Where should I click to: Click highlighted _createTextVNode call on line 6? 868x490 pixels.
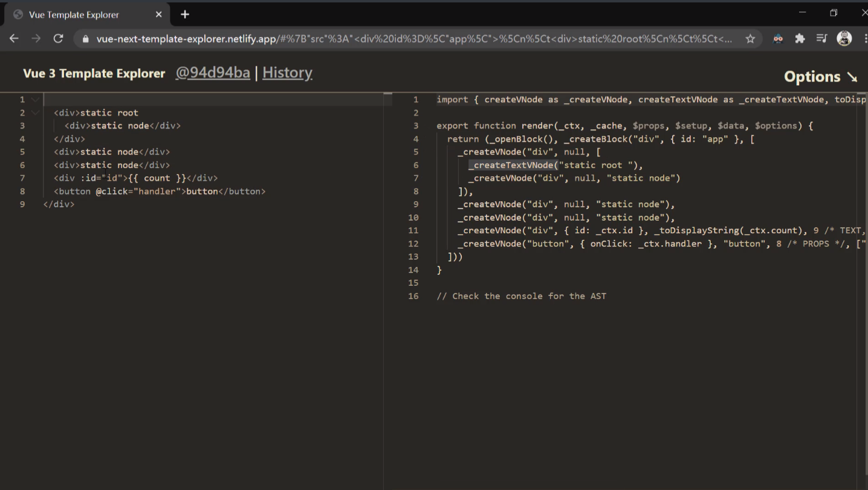pyautogui.click(x=513, y=165)
